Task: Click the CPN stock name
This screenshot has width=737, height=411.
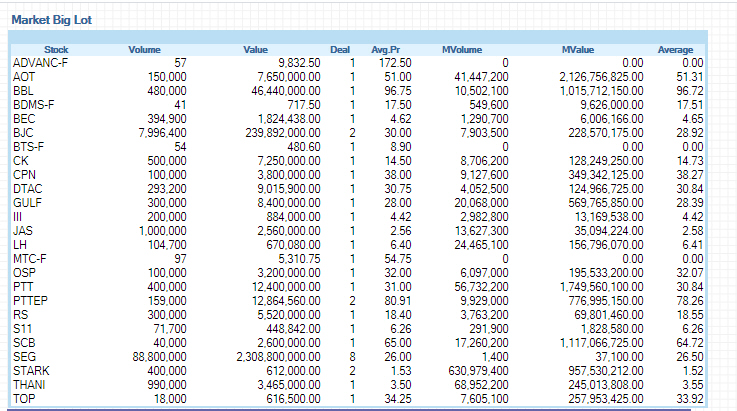Action: pos(24,175)
